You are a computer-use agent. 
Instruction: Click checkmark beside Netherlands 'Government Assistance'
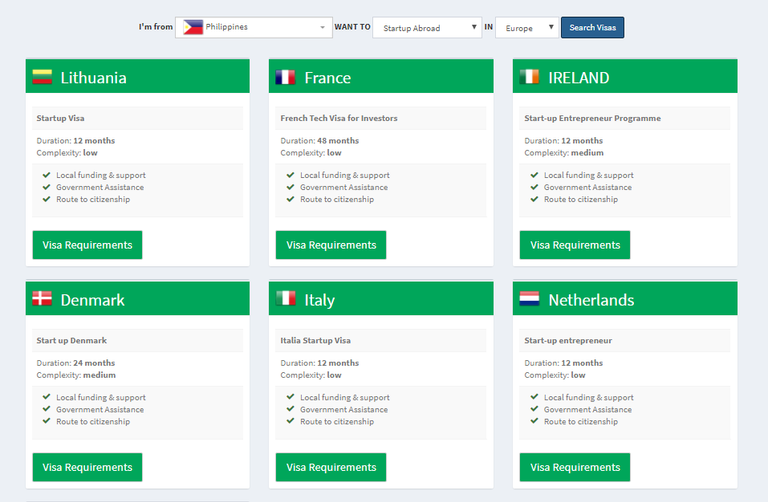(x=534, y=409)
